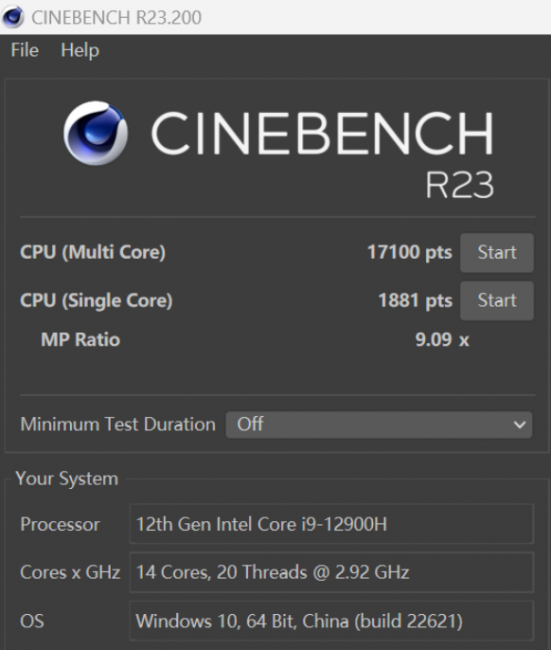This screenshot has height=650, width=551.
Task: Click the Processor name field
Action: click(332, 524)
